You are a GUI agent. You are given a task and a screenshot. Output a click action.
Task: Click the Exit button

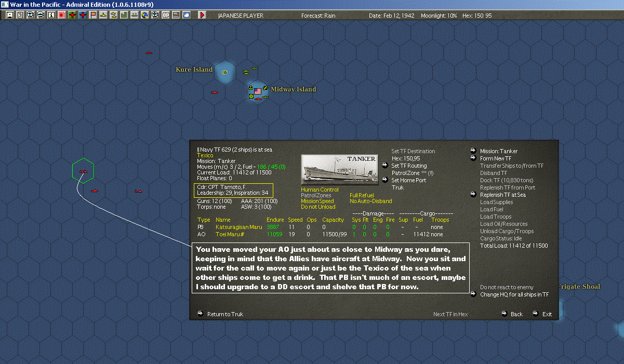tap(547, 314)
